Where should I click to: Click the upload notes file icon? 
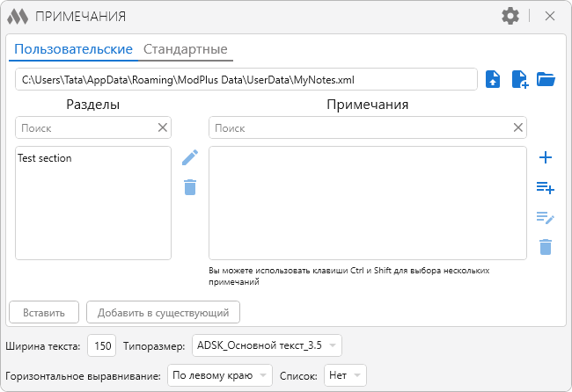pos(494,79)
